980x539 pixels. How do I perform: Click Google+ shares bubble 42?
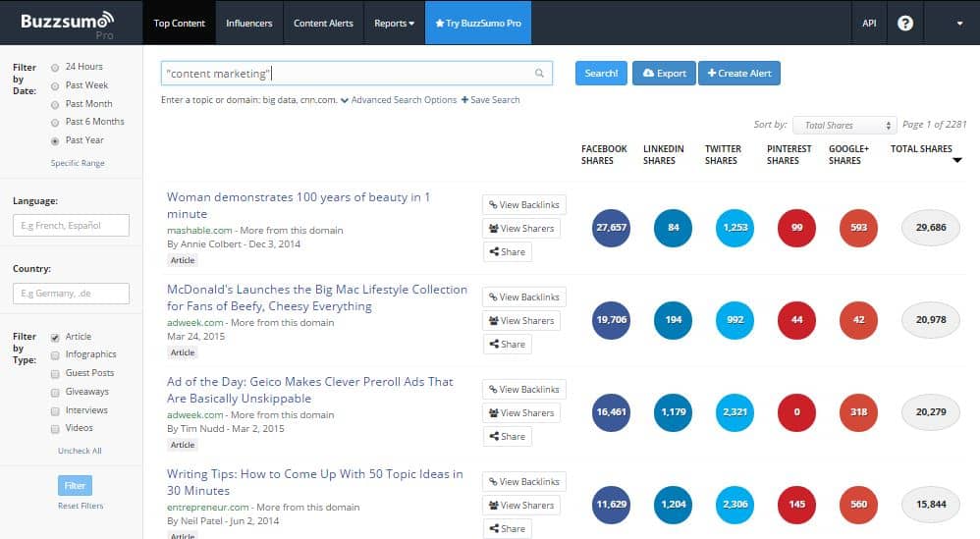tap(859, 320)
